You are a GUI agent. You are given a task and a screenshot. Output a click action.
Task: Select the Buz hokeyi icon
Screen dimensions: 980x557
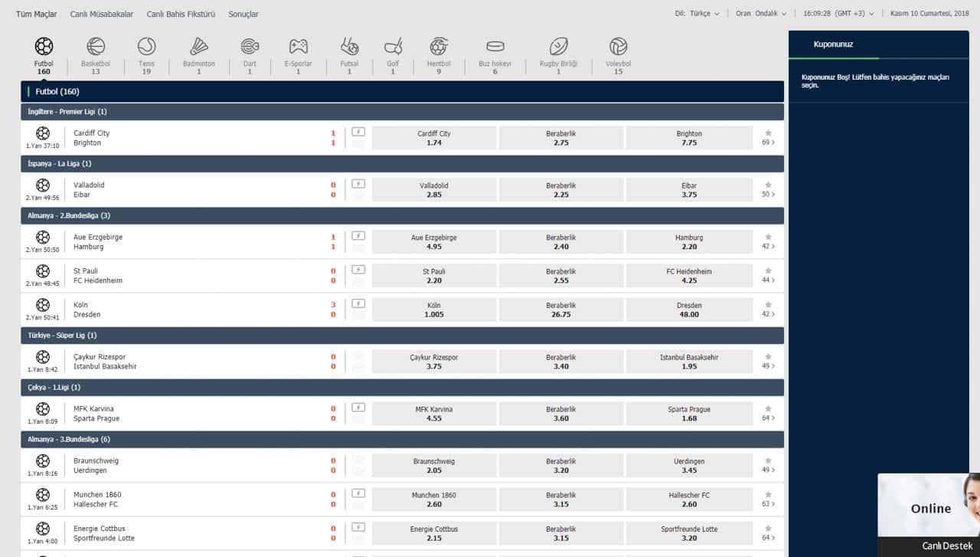[495, 48]
